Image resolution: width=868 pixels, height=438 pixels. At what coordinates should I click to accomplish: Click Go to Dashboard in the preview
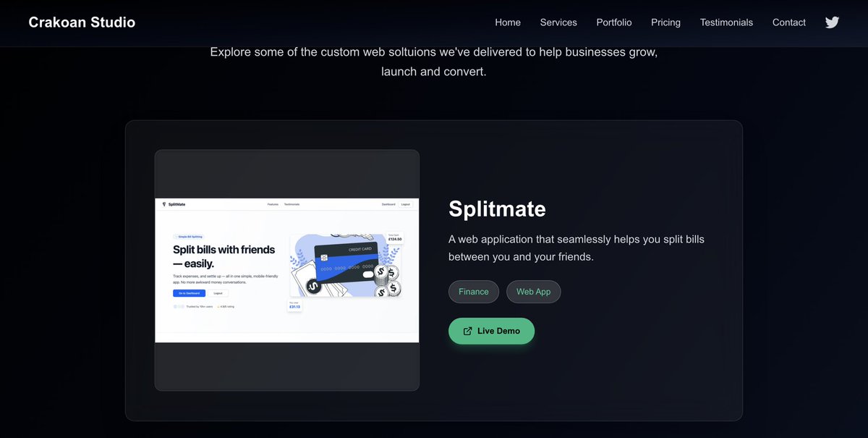tap(189, 293)
